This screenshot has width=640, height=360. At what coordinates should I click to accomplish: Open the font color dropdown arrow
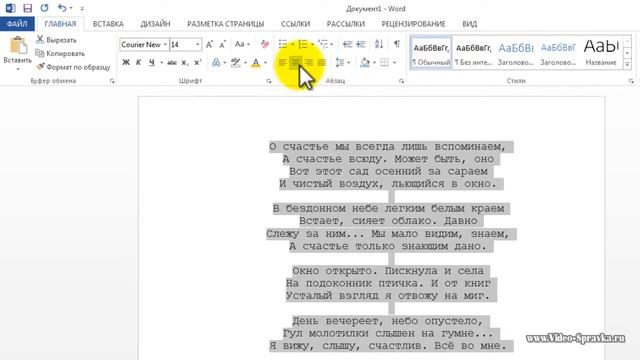265,63
